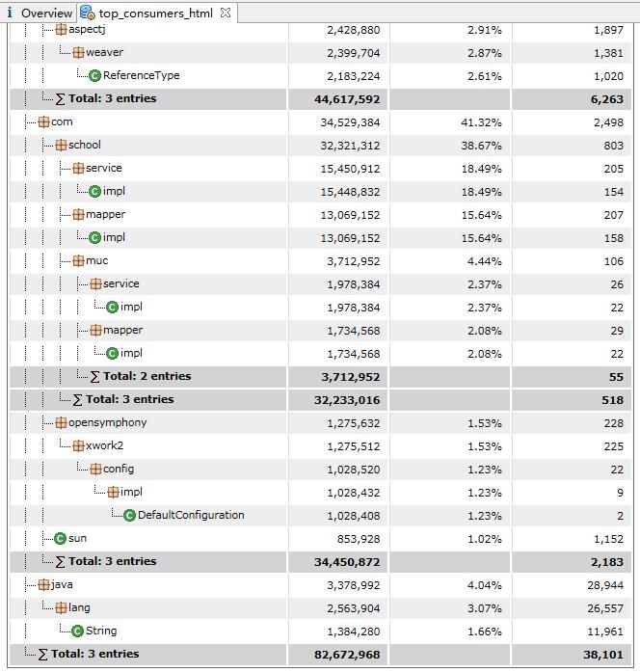Click the info icon on Overview tab
Viewport: 640px width, 672px height.
10,13
